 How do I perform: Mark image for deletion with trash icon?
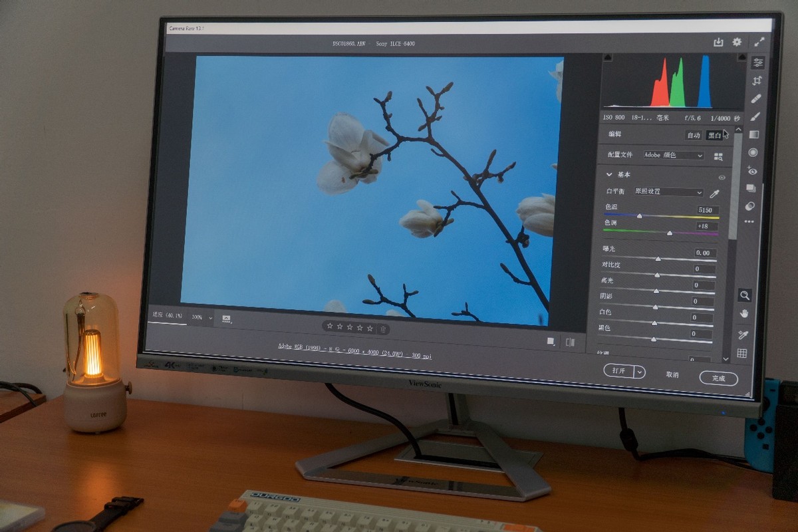(x=382, y=329)
